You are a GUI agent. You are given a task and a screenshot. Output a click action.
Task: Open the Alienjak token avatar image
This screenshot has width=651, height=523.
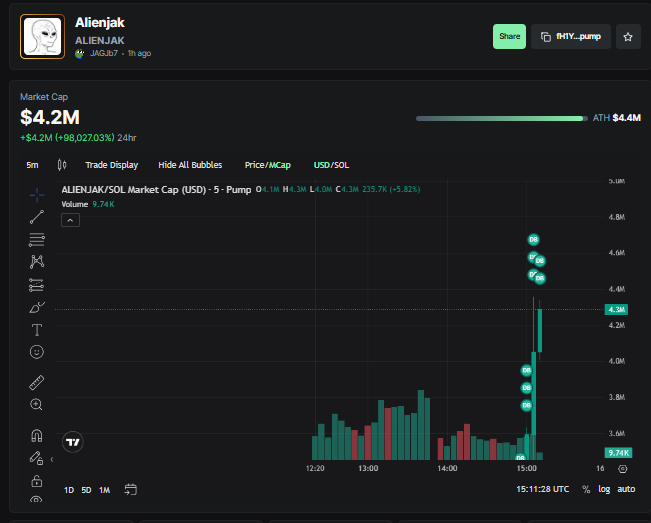pos(42,37)
